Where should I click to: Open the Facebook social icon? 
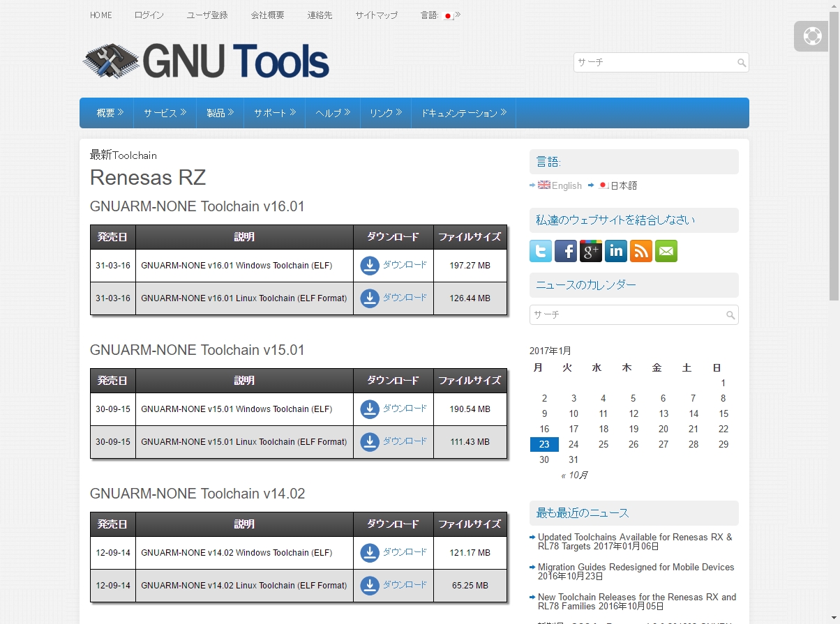pyautogui.click(x=566, y=251)
